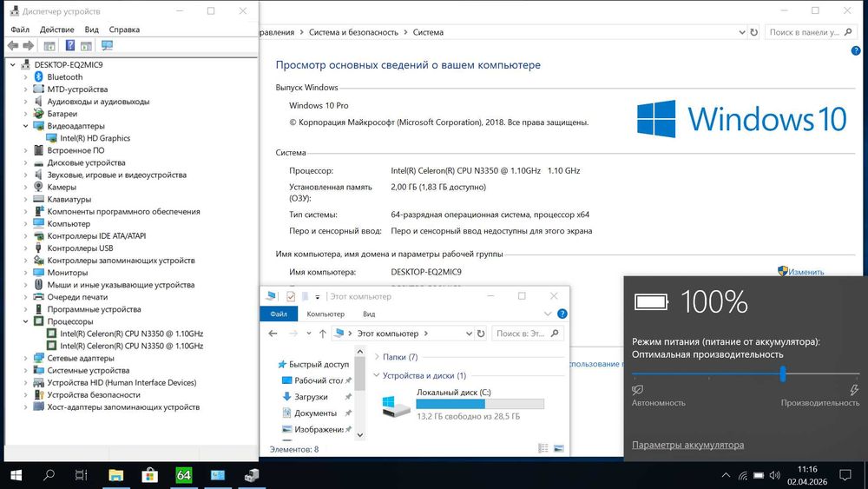
Task: Open Рабочий стол in Explorer sidebar
Action: [x=317, y=380]
